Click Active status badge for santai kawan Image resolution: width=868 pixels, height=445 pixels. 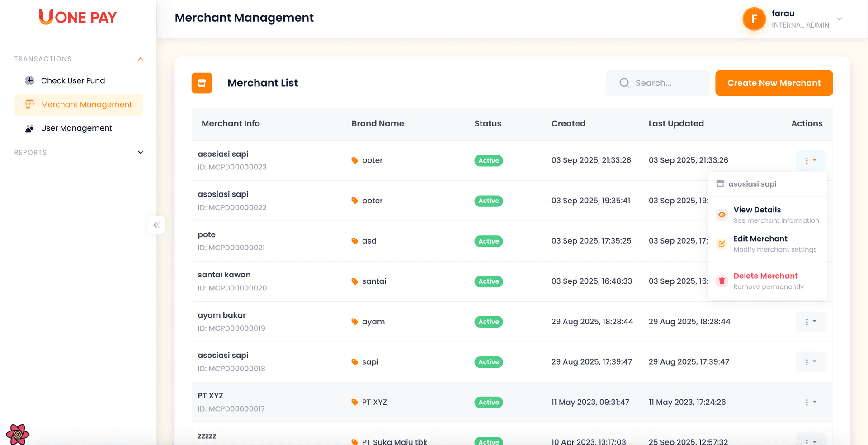click(x=488, y=281)
